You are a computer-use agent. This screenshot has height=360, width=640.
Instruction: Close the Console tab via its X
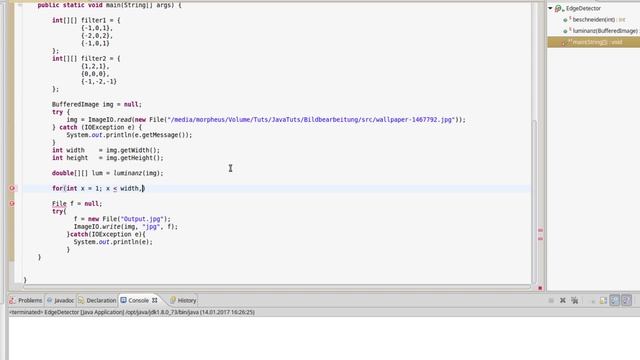[x=155, y=300]
